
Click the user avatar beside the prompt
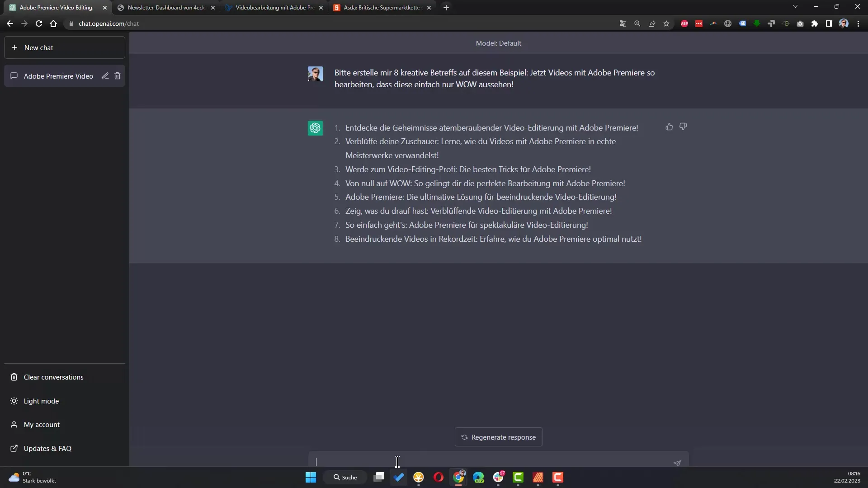(315, 74)
